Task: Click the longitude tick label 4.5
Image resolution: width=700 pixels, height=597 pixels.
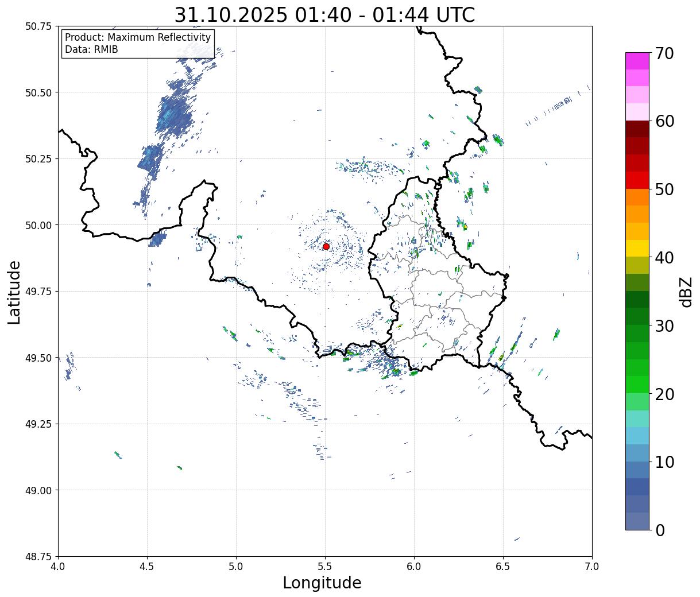Action: click(x=147, y=567)
